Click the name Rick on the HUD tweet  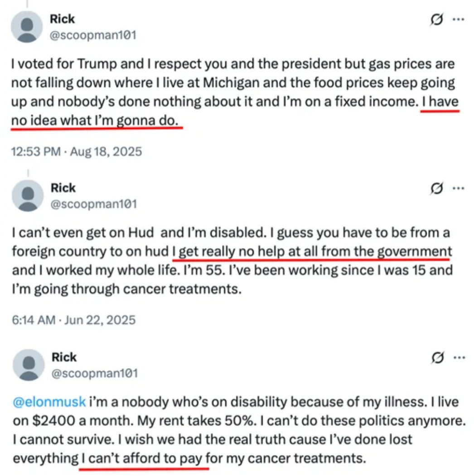tap(63, 188)
